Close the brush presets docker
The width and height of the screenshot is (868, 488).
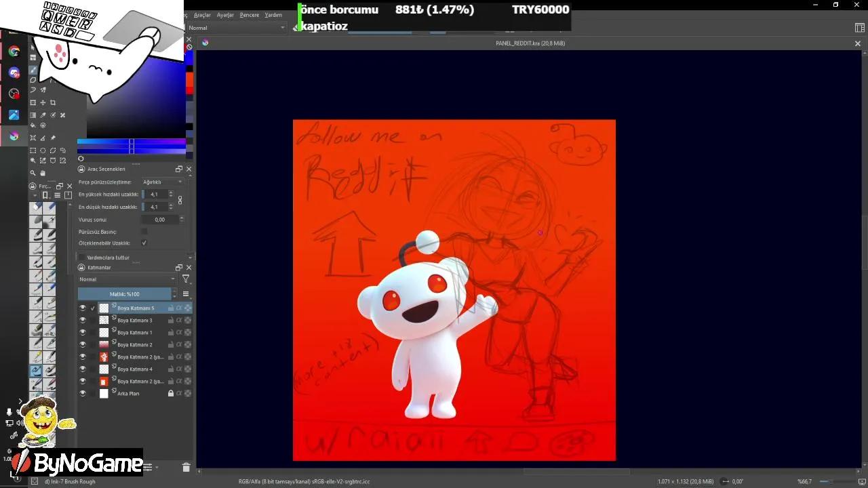pos(69,186)
